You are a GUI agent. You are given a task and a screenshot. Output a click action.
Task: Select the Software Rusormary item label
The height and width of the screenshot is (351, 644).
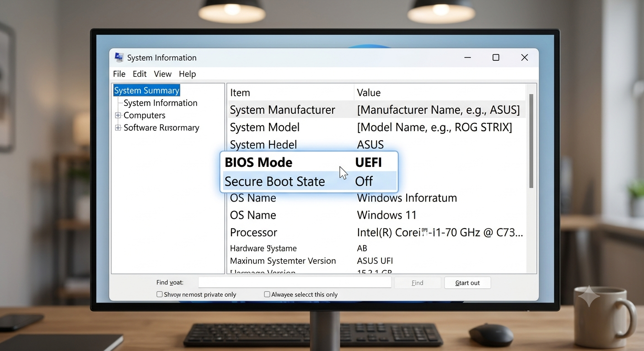pos(161,128)
